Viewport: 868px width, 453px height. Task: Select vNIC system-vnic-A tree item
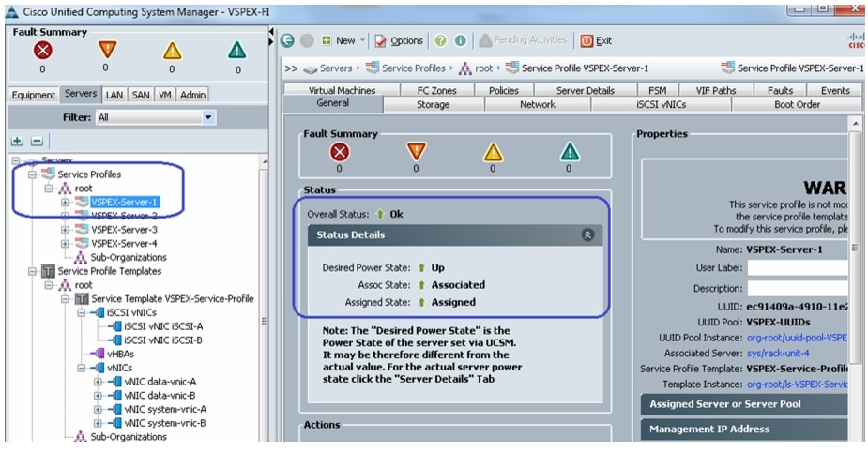coord(165,409)
